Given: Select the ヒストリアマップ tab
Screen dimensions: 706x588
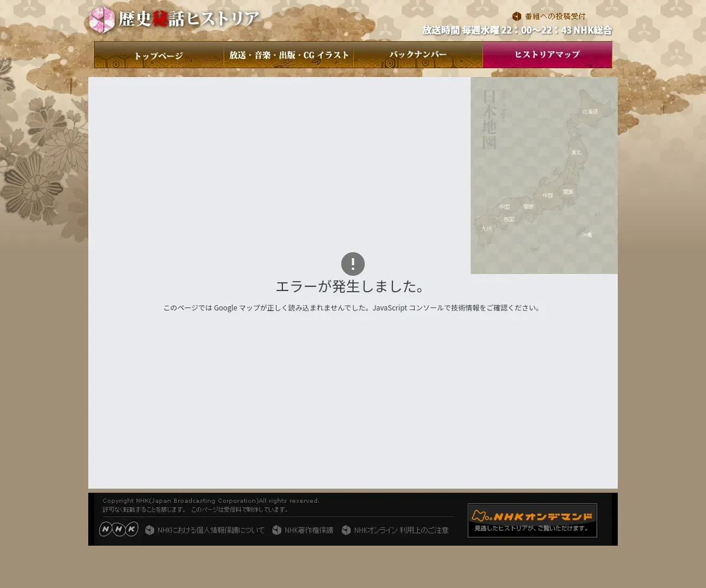Looking at the screenshot, I should point(547,55).
